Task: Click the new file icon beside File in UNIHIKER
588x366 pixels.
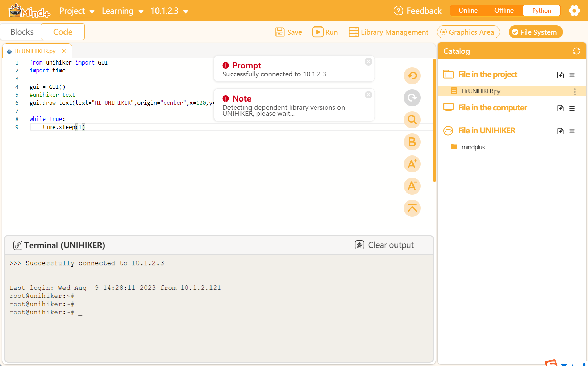Action: [x=561, y=131]
